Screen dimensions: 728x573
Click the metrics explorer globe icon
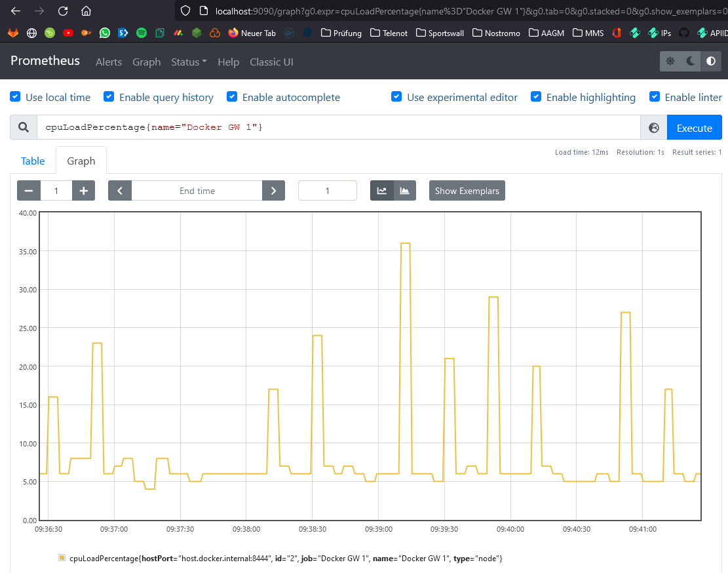[x=653, y=128]
